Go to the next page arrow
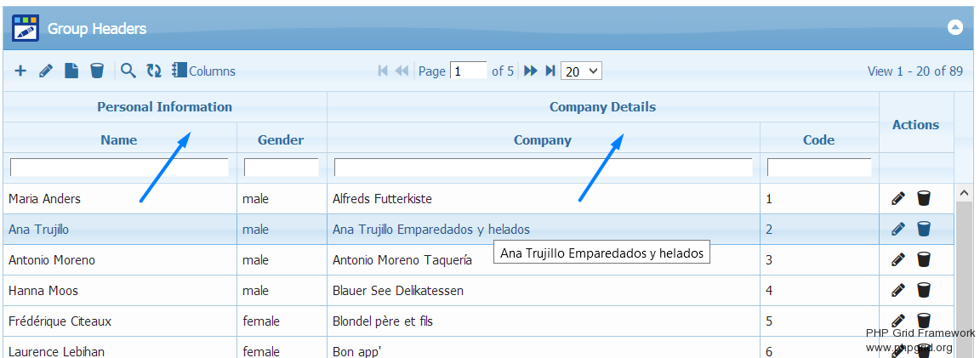 point(530,71)
